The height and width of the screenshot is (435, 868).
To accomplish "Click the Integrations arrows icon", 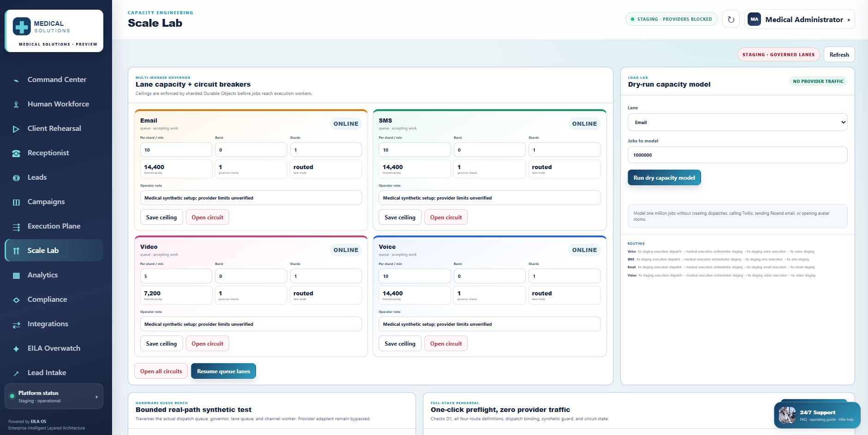I will click(16, 324).
